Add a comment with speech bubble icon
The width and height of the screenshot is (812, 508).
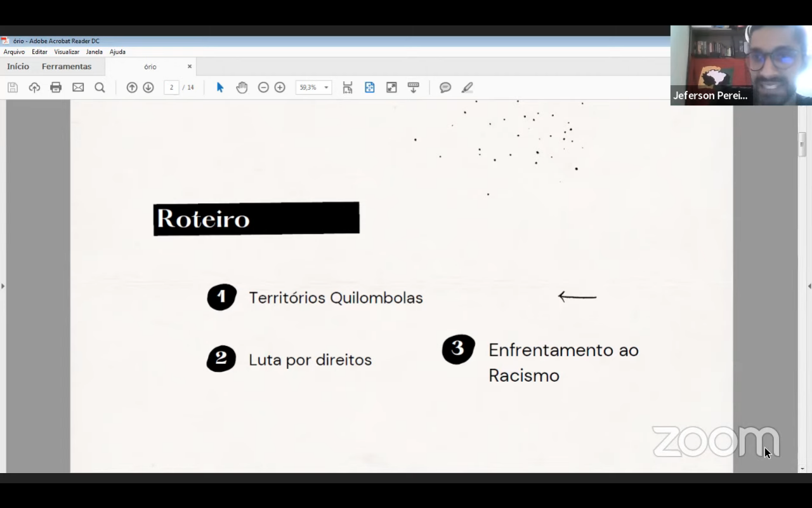tap(445, 88)
